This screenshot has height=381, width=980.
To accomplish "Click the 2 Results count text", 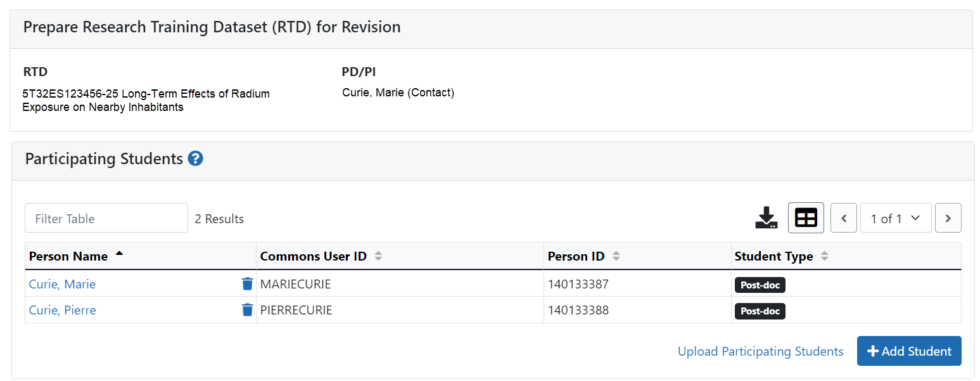I will [219, 219].
